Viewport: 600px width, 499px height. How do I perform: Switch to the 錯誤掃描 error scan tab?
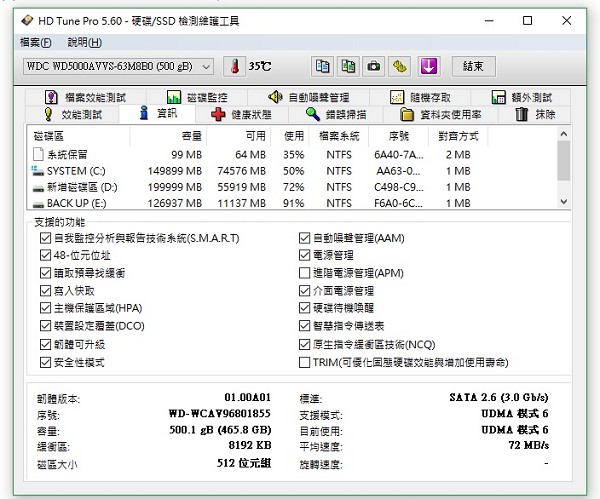click(336, 114)
